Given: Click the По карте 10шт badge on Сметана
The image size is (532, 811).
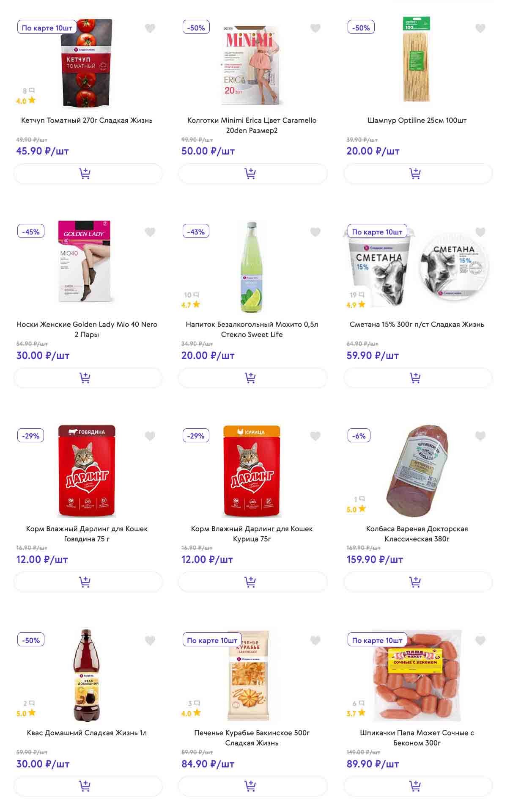Looking at the screenshot, I should [x=377, y=232].
